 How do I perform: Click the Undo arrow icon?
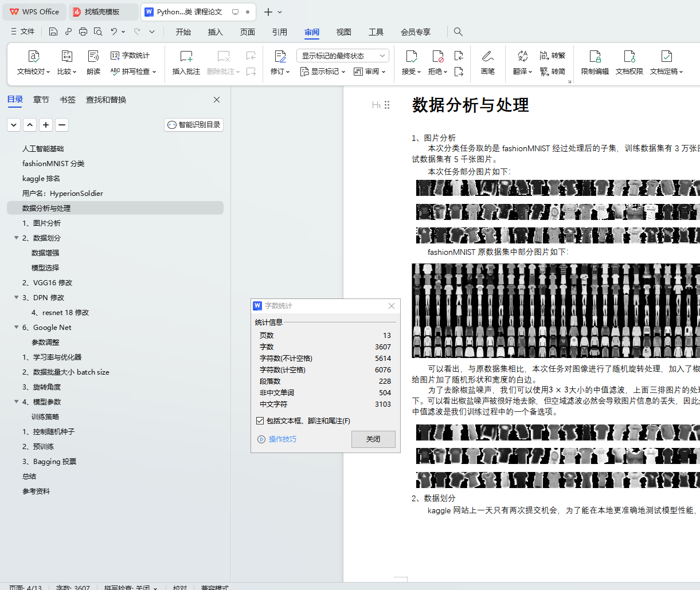pyautogui.click(x=114, y=32)
